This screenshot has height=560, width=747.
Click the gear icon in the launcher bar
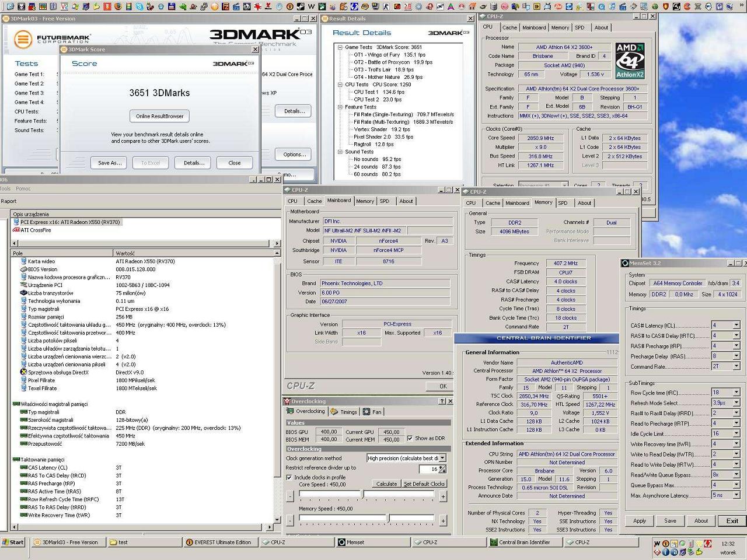pyautogui.click(x=418, y=6)
